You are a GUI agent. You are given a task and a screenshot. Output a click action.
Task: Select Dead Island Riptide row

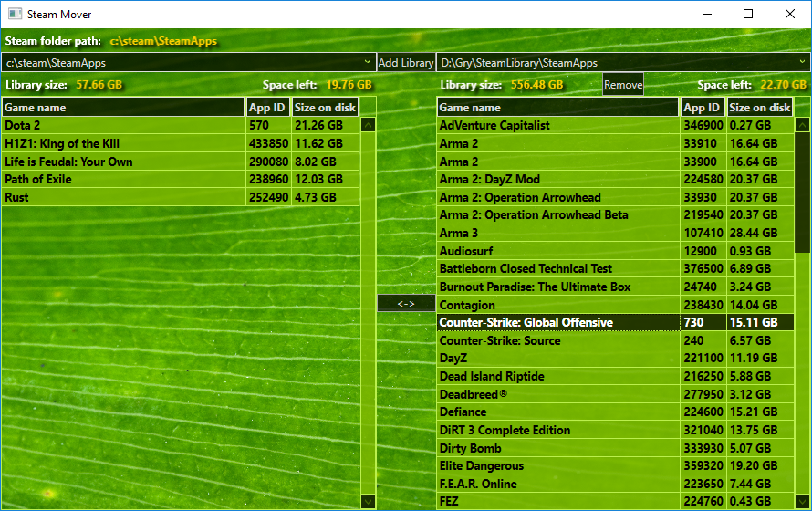click(x=615, y=376)
